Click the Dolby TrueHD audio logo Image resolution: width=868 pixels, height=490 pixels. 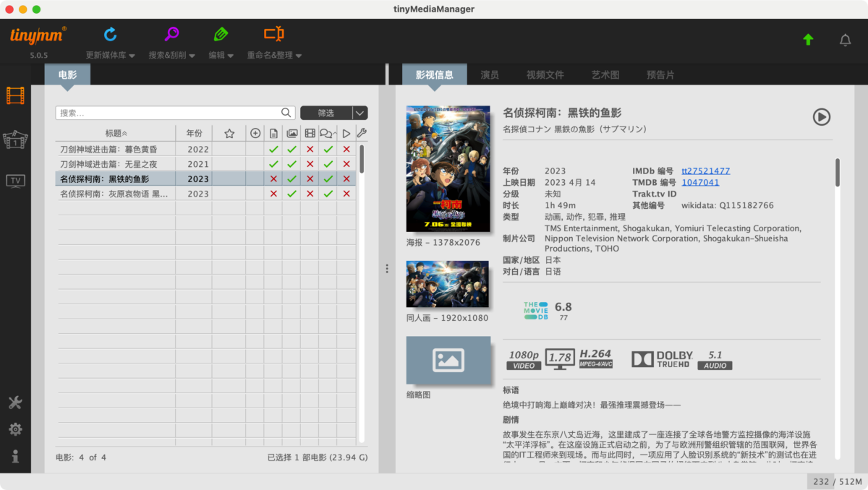click(663, 359)
